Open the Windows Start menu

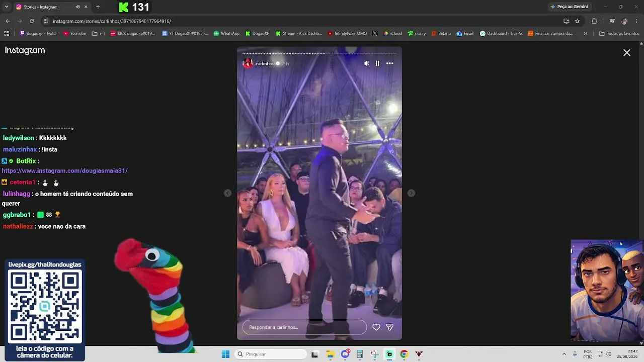225,354
